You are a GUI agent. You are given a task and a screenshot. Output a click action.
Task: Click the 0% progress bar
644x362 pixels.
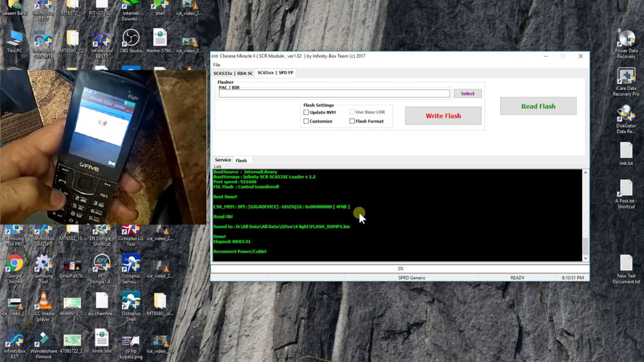pyautogui.click(x=400, y=268)
